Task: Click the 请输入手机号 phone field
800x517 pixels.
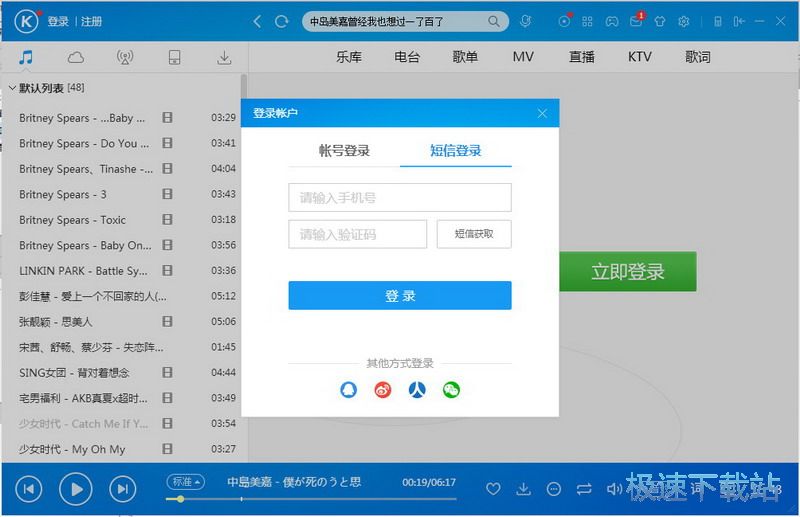Action: tap(400, 198)
